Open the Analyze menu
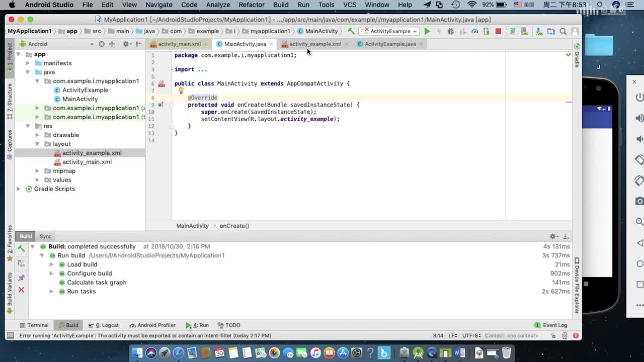The height and width of the screenshot is (362, 644). click(x=218, y=5)
